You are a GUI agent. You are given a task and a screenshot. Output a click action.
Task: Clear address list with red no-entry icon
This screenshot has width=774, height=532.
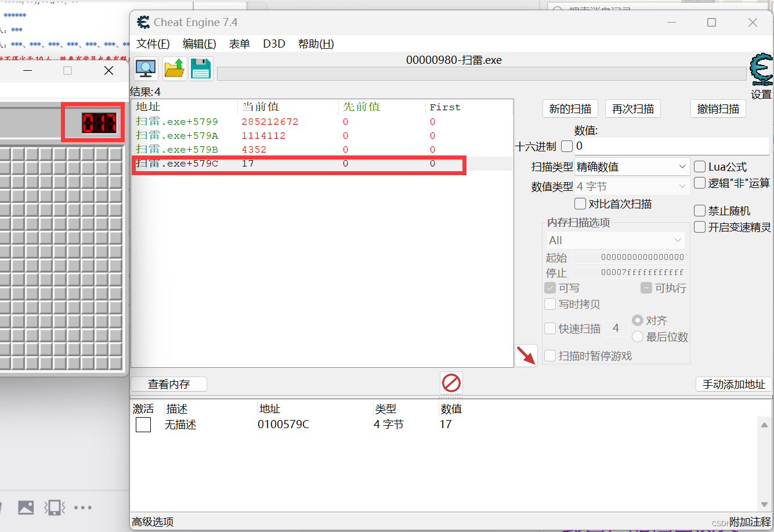point(451,383)
